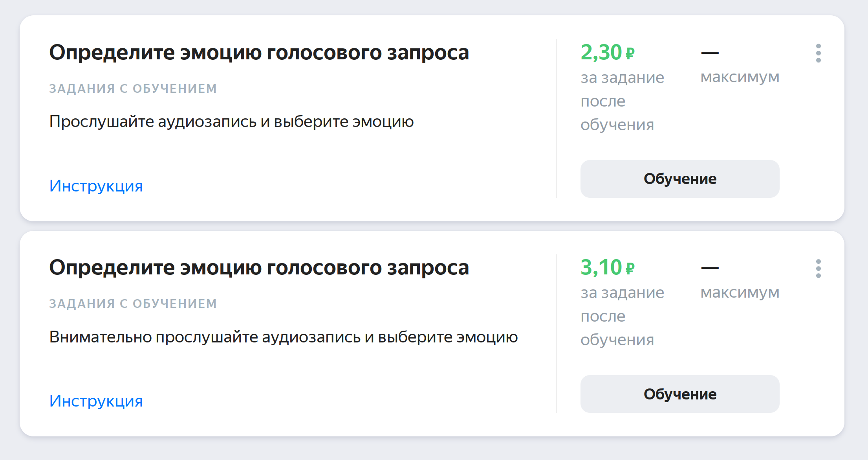Open Инструкция link in the 3,10 ₽ card
Image resolution: width=868 pixels, height=460 pixels.
click(96, 401)
